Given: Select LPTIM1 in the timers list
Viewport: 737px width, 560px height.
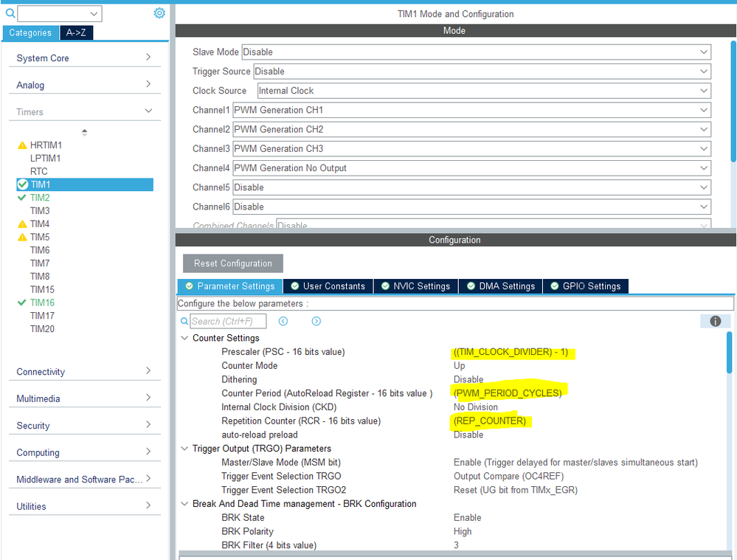Looking at the screenshot, I should [45, 159].
